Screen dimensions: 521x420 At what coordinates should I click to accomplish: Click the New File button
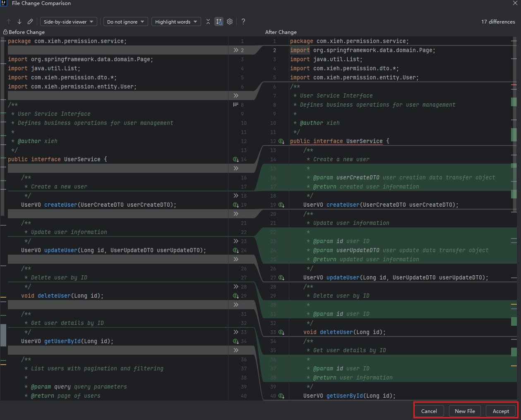(465, 411)
